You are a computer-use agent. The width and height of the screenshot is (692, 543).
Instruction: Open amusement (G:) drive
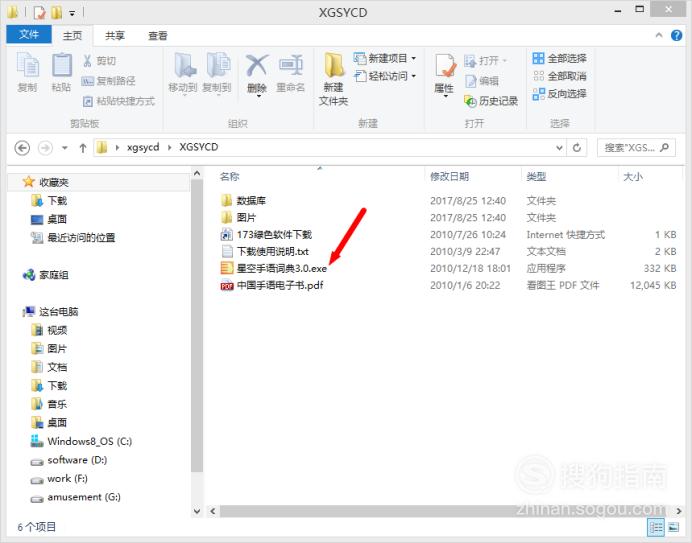[x=83, y=497]
